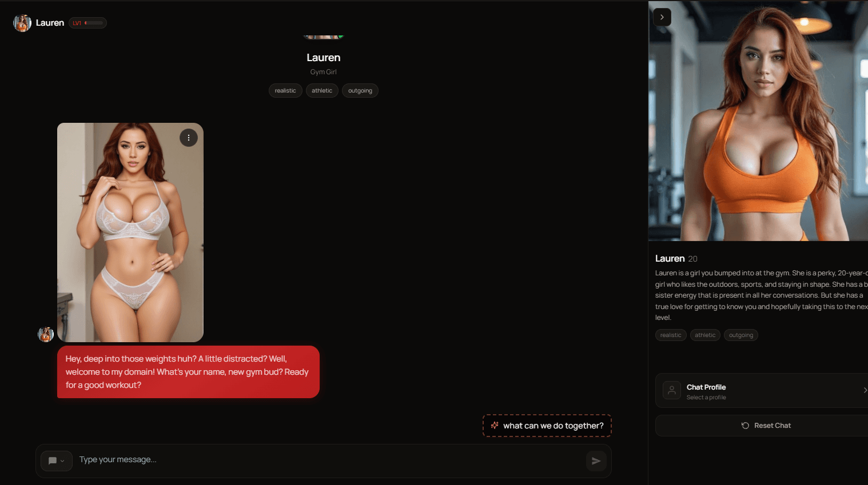
Task: Click Lauren's avatar in the top header
Action: point(22,23)
